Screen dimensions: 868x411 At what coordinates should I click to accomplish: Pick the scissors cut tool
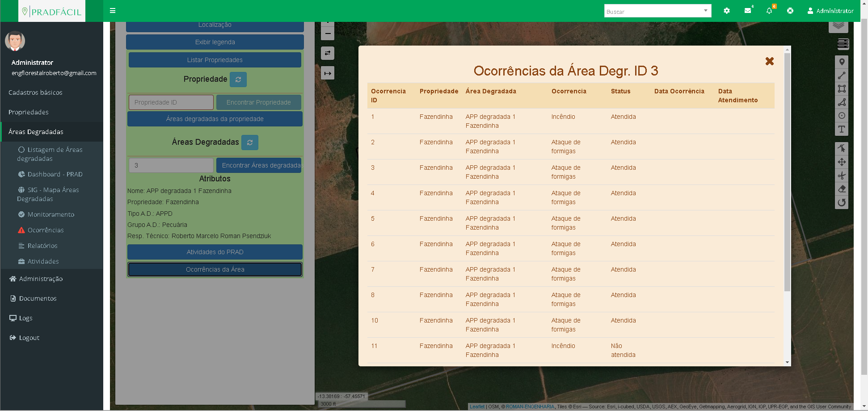pos(842,176)
